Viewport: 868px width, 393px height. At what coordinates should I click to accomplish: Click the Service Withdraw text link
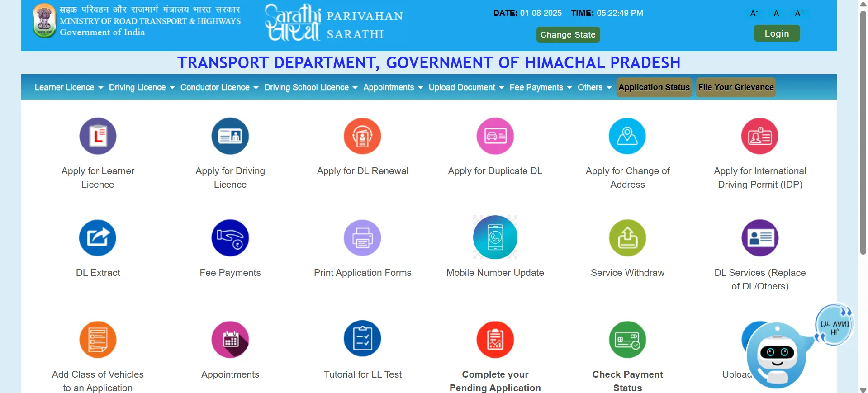click(627, 273)
